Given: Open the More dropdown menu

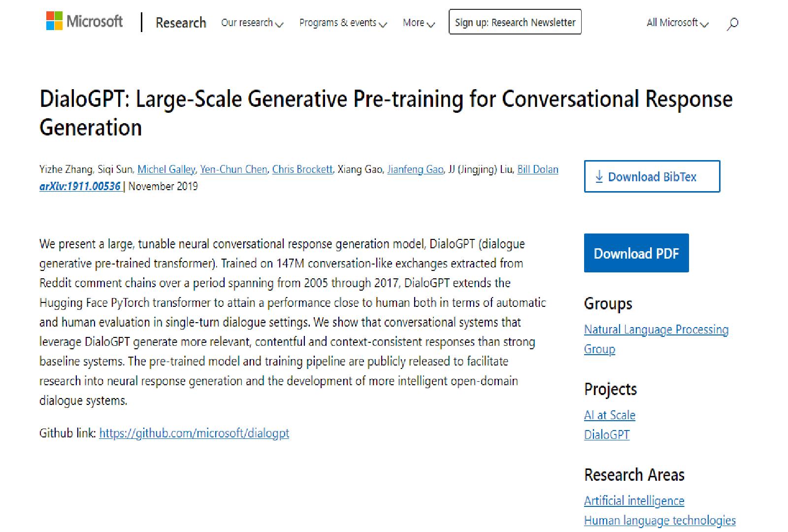Looking at the screenshot, I should 419,23.
